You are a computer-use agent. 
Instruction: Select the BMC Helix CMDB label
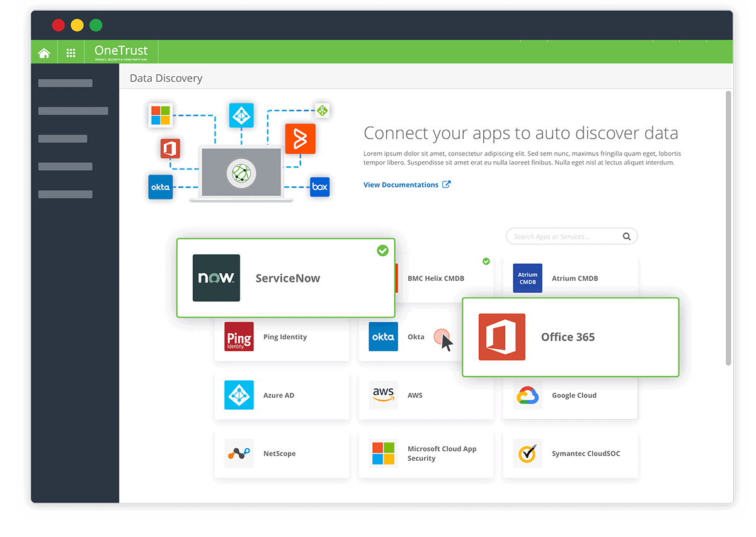pos(436,278)
